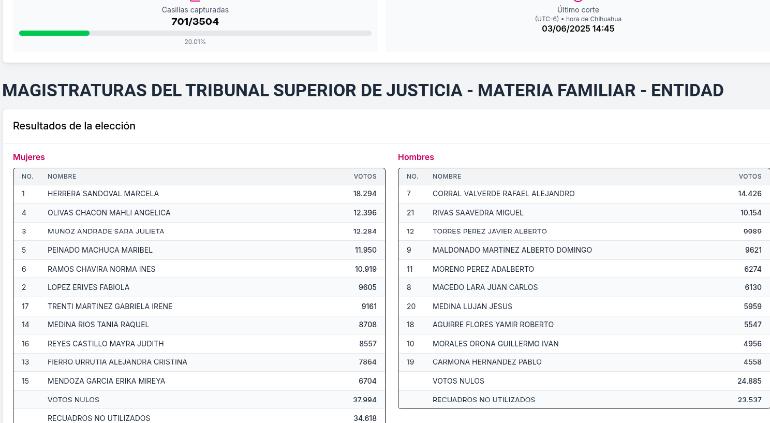This screenshot has height=423, width=770.
Task: Click the PEINADO MACHUCA MARIBEL entry
Action: 100,250
